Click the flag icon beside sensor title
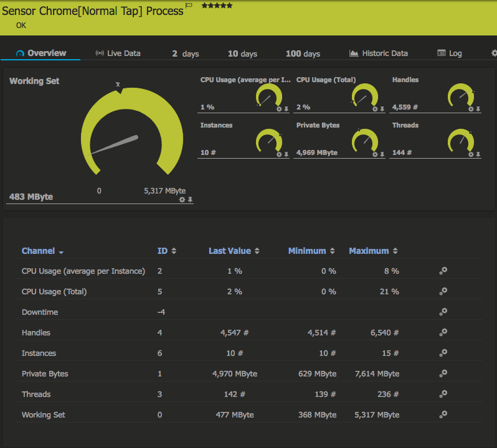The height and width of the screenshot is (448, 497). coord(189,5)
